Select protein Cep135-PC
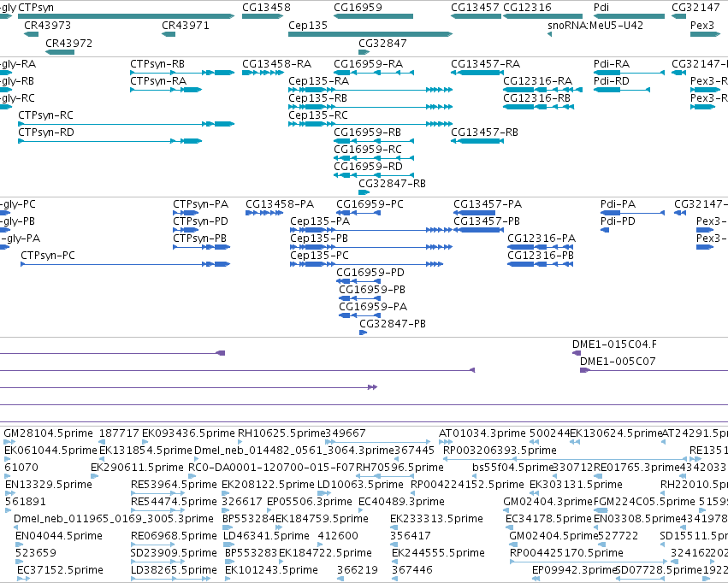The image size is (728, 583). click(x=319, y=256)
